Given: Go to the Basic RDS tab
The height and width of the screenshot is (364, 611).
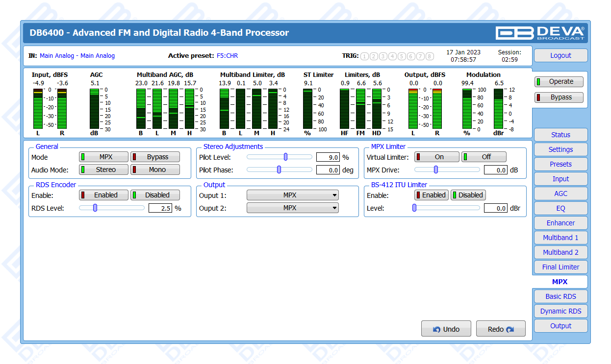Looking at the screenshot, I should (x=560, y=296).
